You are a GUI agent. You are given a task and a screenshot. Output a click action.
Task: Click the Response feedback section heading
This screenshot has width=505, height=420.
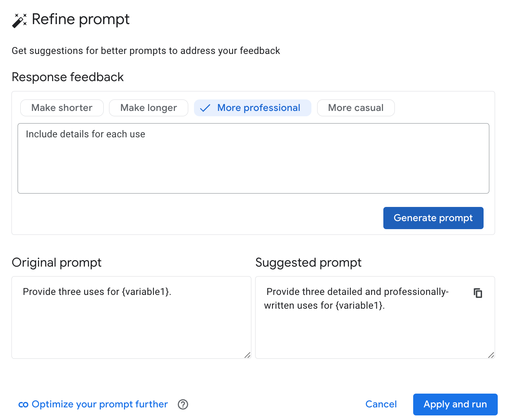[68, 77]
